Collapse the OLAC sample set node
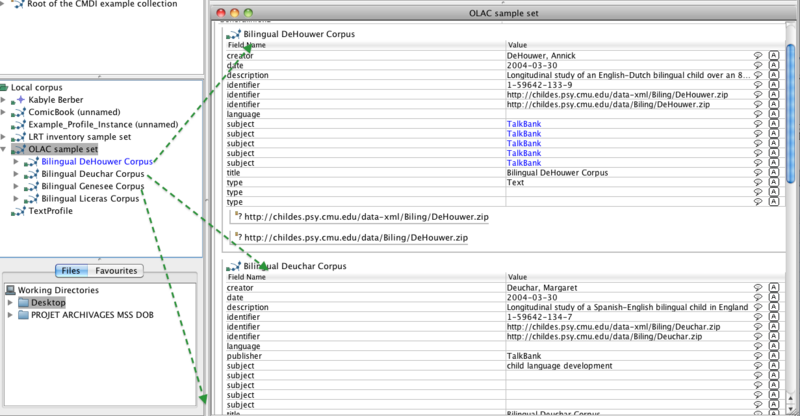 (x=3, y=149)
